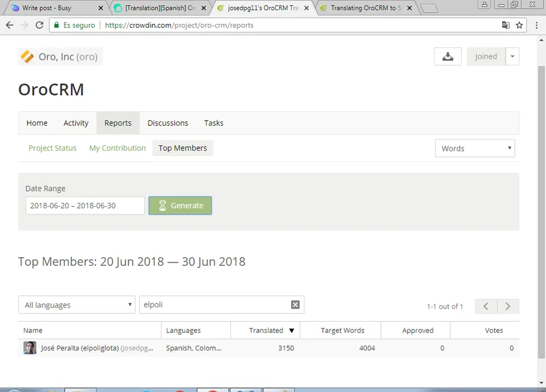Click the Oro, Inc logo icon
546x392 pixels.
coord(27,56)
